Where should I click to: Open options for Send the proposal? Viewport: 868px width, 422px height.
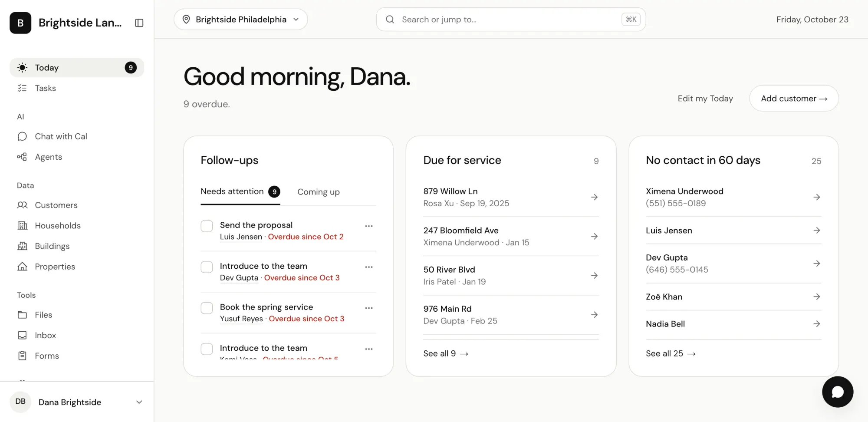pos(369,226)
